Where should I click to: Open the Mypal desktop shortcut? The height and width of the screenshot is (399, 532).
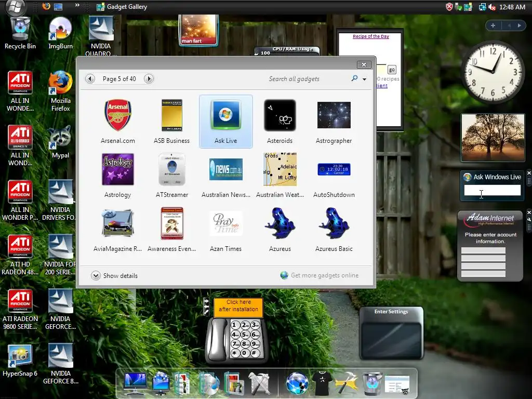60,142
